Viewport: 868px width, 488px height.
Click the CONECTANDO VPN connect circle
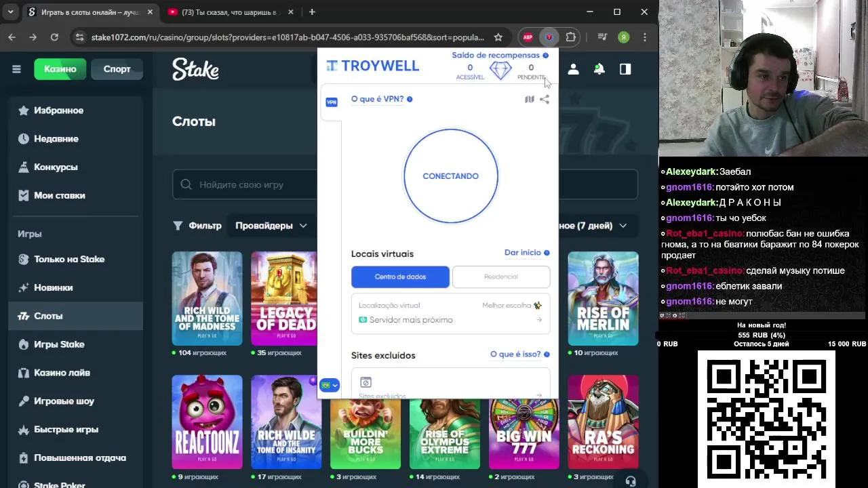[451, 176]
